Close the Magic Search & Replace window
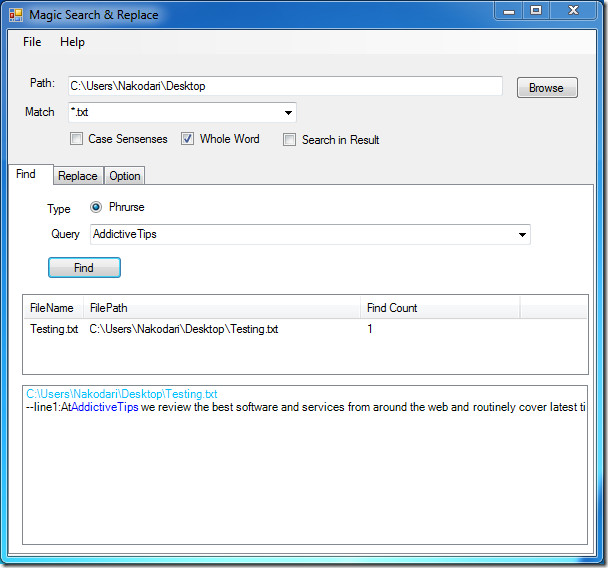Viewport: 608px width, 568px height. (x=573, y=11)
